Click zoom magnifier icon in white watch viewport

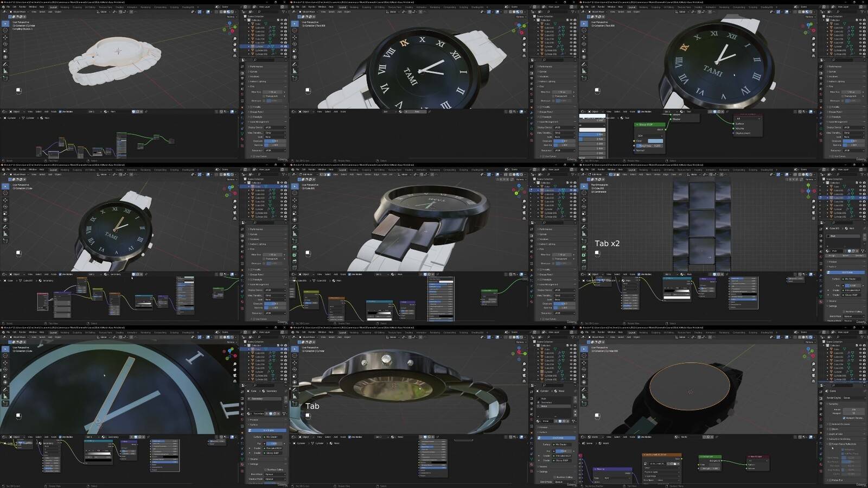click(x=235, y=39)
